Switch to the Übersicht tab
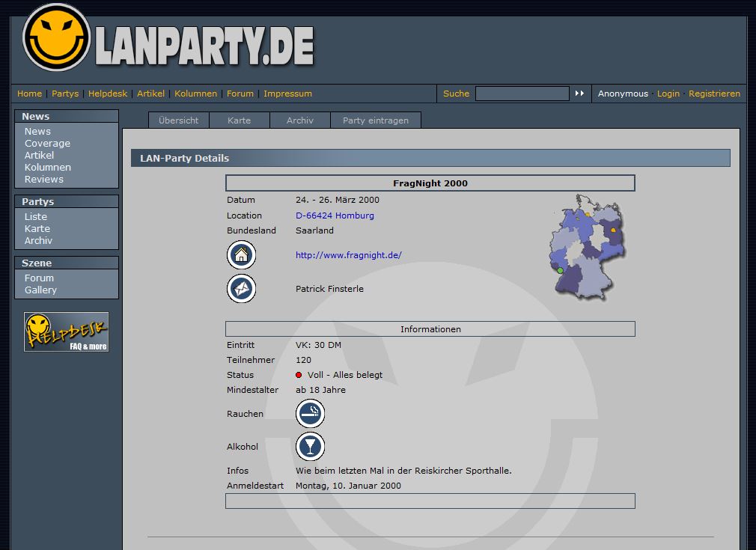756x550 pixels. 178,120
